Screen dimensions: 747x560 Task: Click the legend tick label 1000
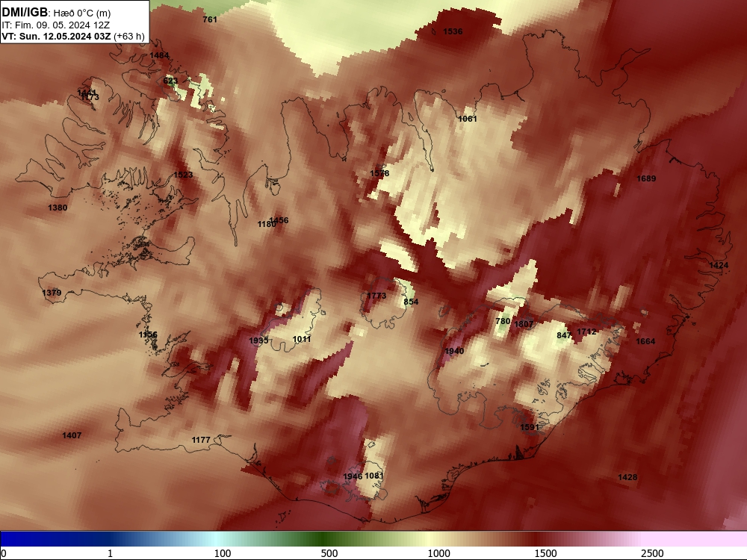(x=438, y=553)
